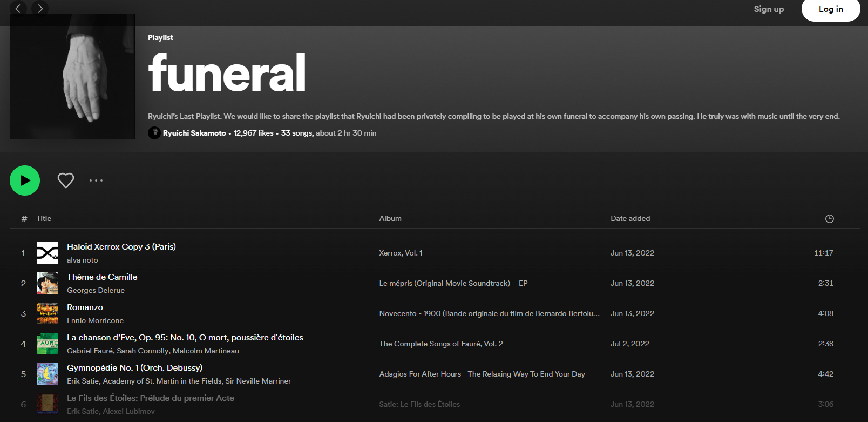Click Gymnopédie No. 1 album art
This screenshot has height=422, width=868.
48,374
